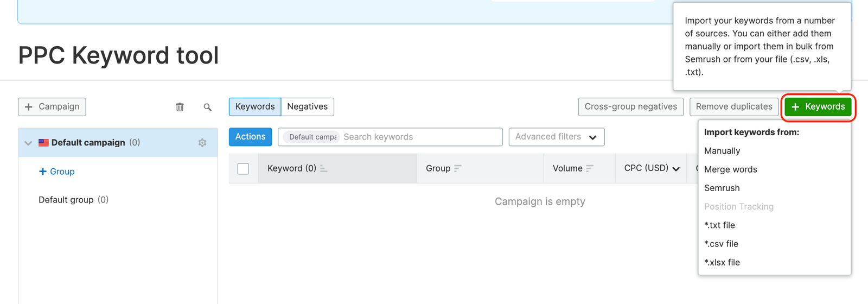Select Default campaign row in sidebar
This screenshot has height=304, width=868.
pos(118,143)
